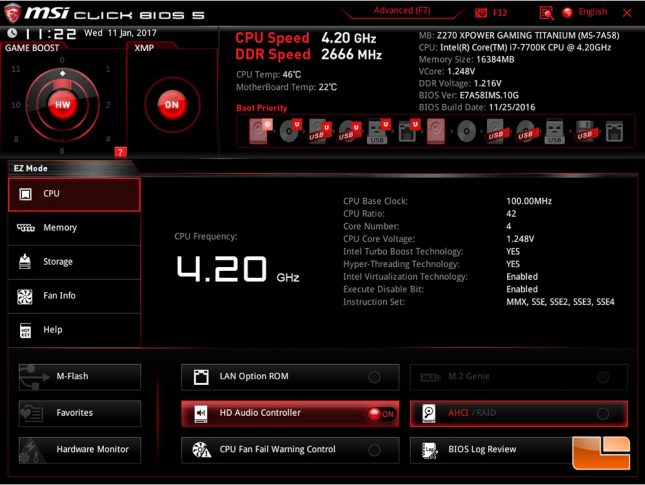This screenshot has height=485, width=645.
Task: Click the Z270 XPOWER GAMING TITANIUM board name
Action: tap(528, 35)
